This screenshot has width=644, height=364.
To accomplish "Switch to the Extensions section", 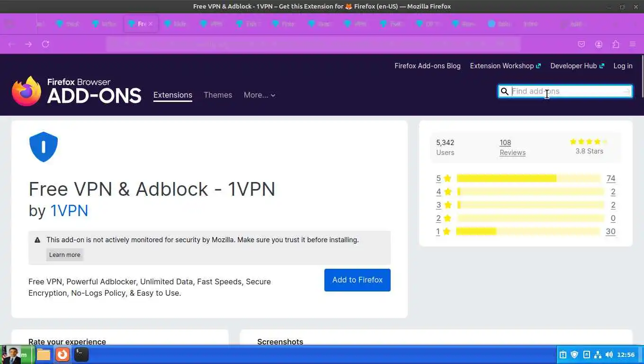I will coord(173,95).
